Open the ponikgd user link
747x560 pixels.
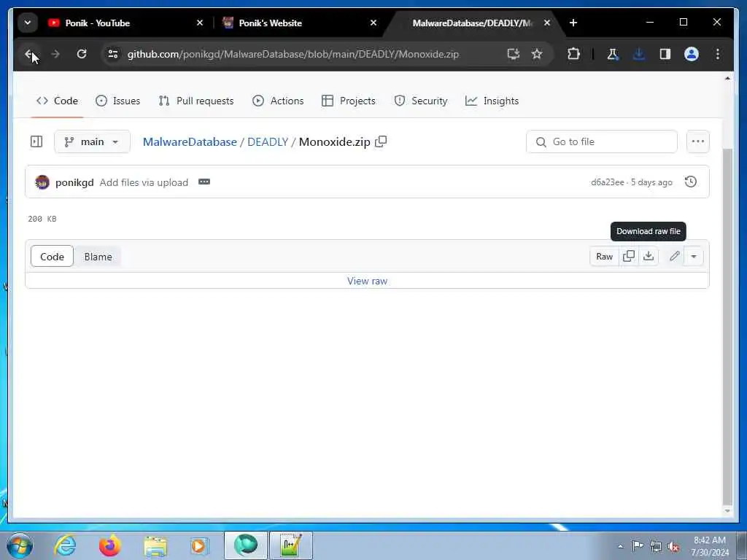coord(74,182)
